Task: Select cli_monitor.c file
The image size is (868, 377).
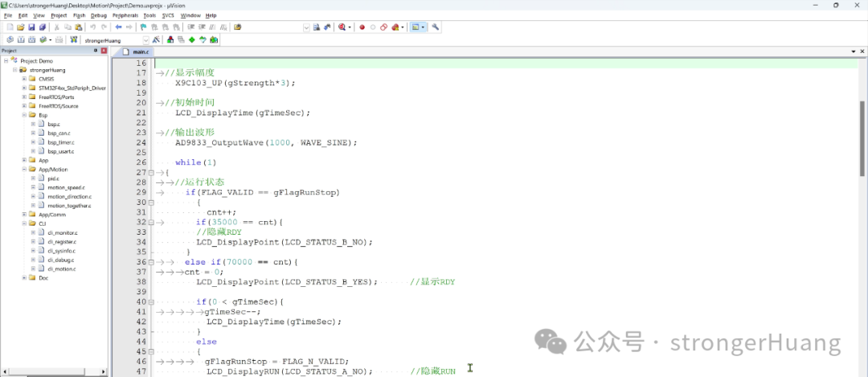Action: pos(62,232)
